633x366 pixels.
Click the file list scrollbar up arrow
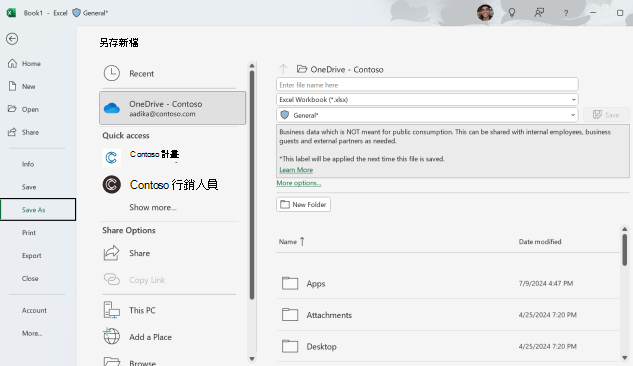click(x=625, y=229)
